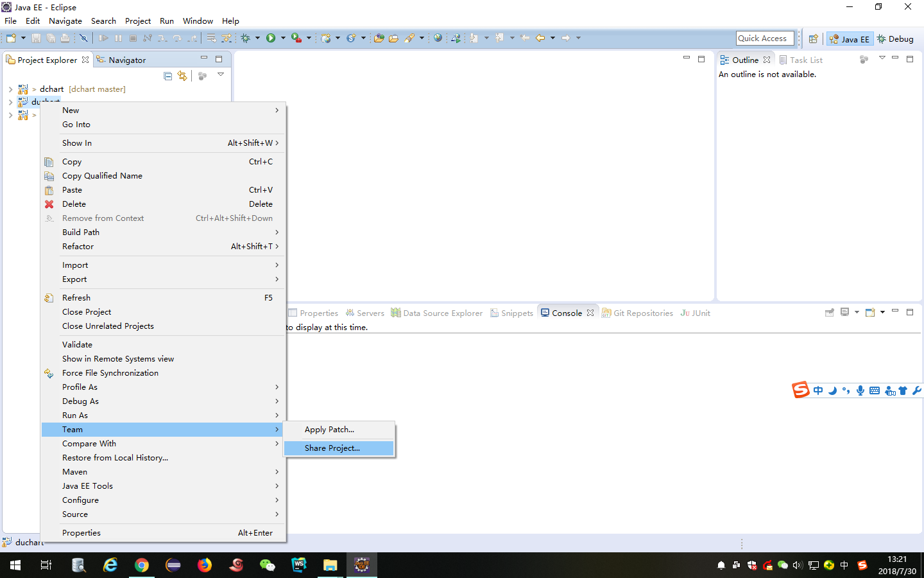
Task: Click the Windows Start button
Action: click(x=15, y=565)
